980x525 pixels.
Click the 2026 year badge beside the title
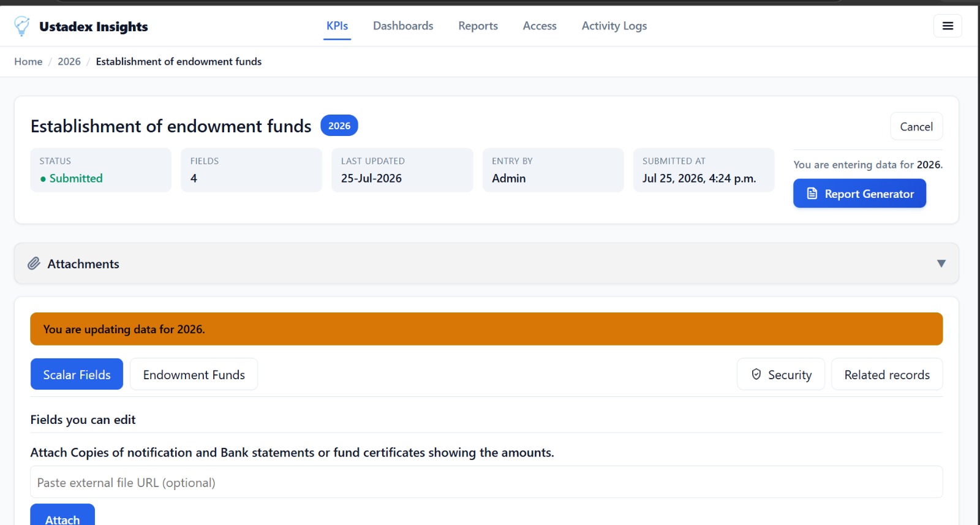coord(339,126)
